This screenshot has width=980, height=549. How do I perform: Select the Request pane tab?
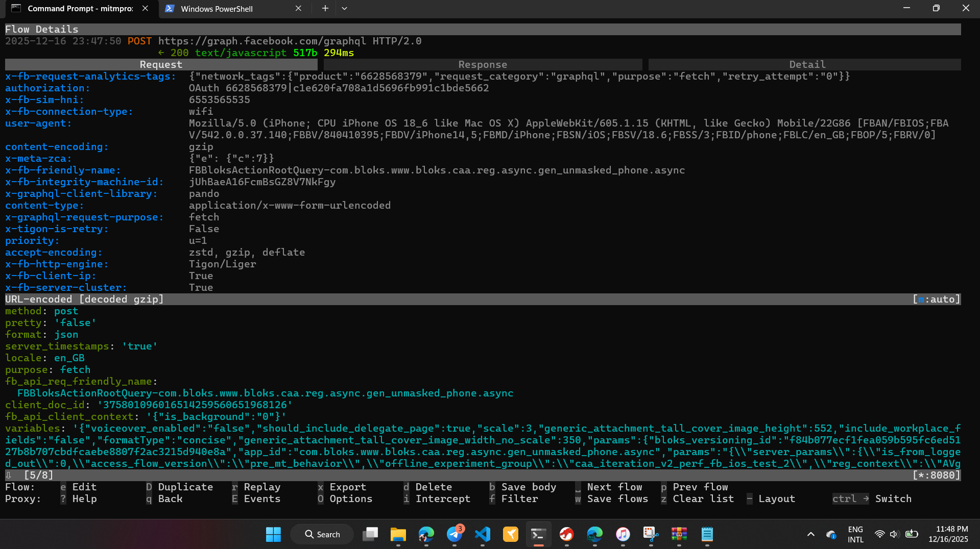tap(161, 64)
